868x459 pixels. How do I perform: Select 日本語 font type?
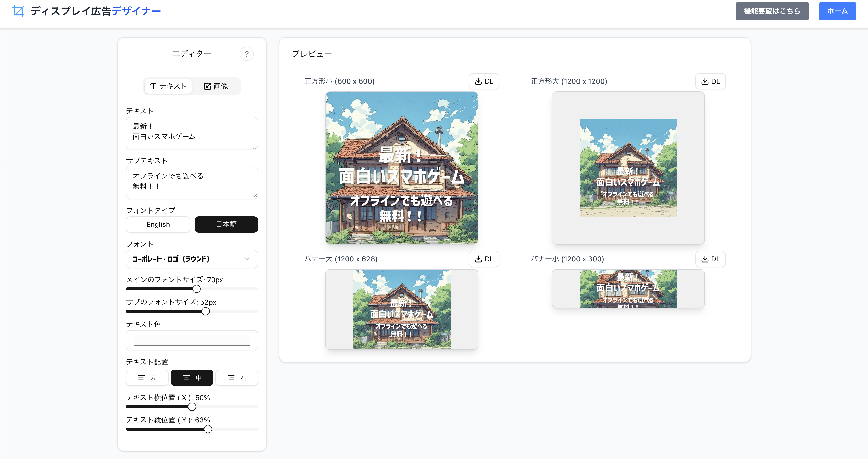[x=226, y=224]
